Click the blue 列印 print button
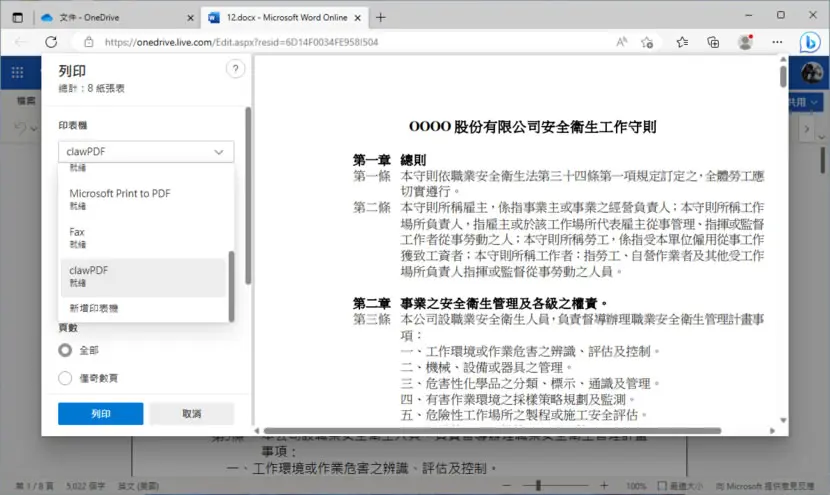The width and height of the screenshot is (830, 495). (x=101, y=413)
